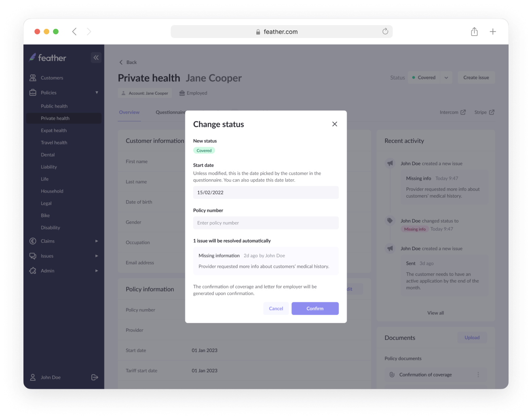Open Household policies list
Image resolution: width=532 pixels, height=418 pixels.
coord(52,191)
